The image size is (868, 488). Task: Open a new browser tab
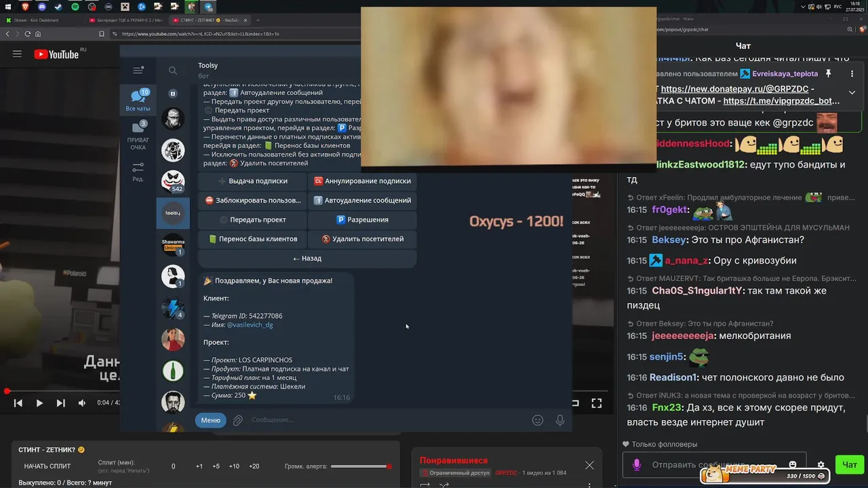258,20
